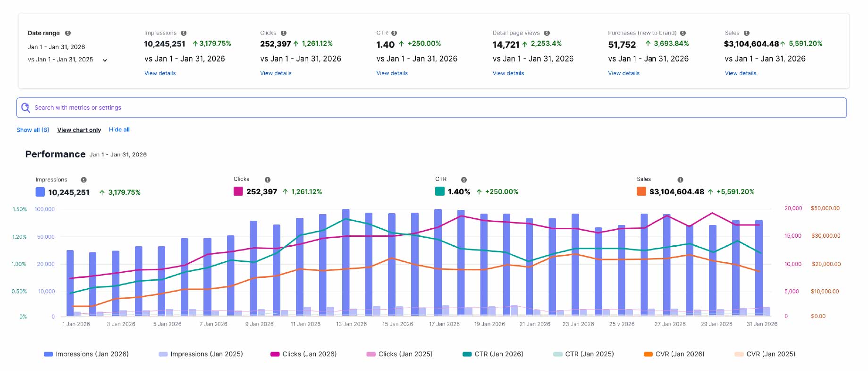Viewport: 868px width, 371px height.
Task: Click info icon next to chart CTR metric
Action: (x=464, y=180)
